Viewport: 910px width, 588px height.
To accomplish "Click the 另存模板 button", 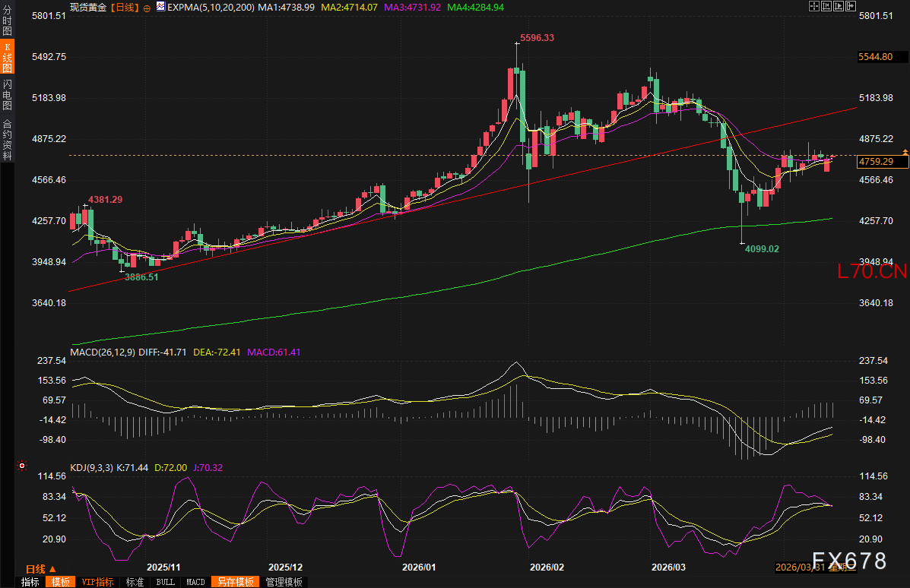I will (235, 582).
